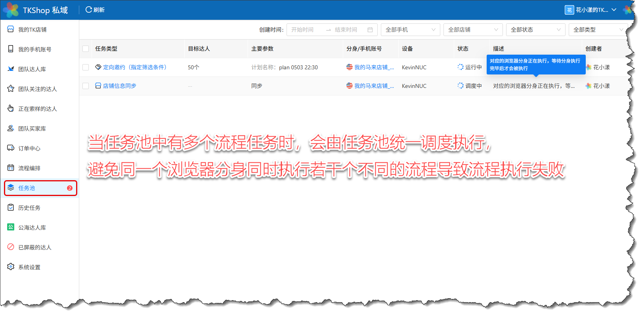Click the clipboard icon for 历史任务
This screenshot has width=644, height=316.
pos(11,207)
